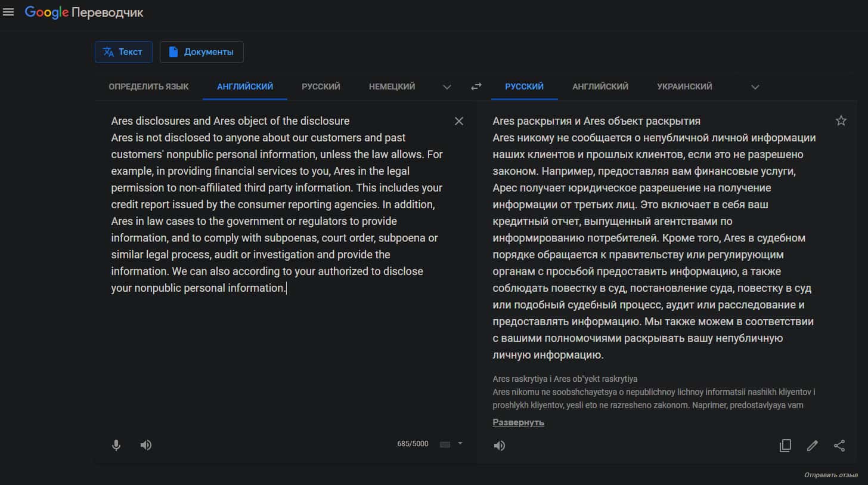Select Определить язык source tab
The height and width of the screenshot is (485, 868).
(148, 87)
